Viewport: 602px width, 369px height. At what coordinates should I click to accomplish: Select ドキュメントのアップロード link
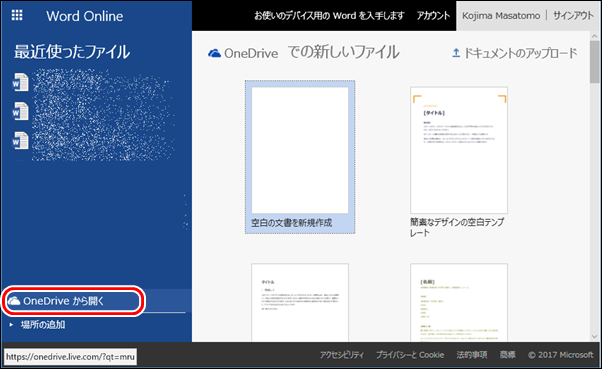(x=520, y=53)
